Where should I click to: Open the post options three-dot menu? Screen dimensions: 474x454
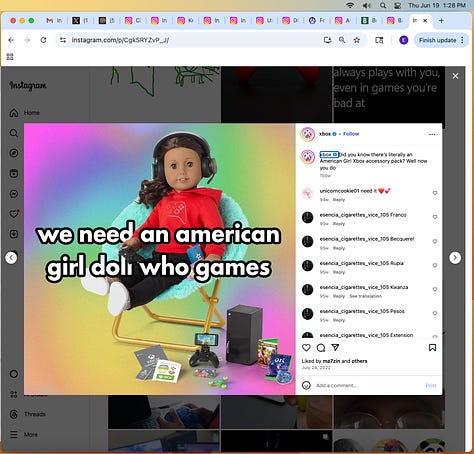pos(432,134)
